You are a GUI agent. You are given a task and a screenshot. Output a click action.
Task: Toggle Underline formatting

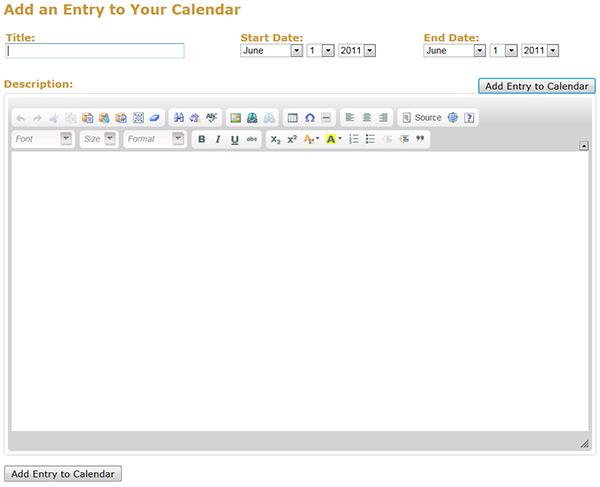(235, 140)
